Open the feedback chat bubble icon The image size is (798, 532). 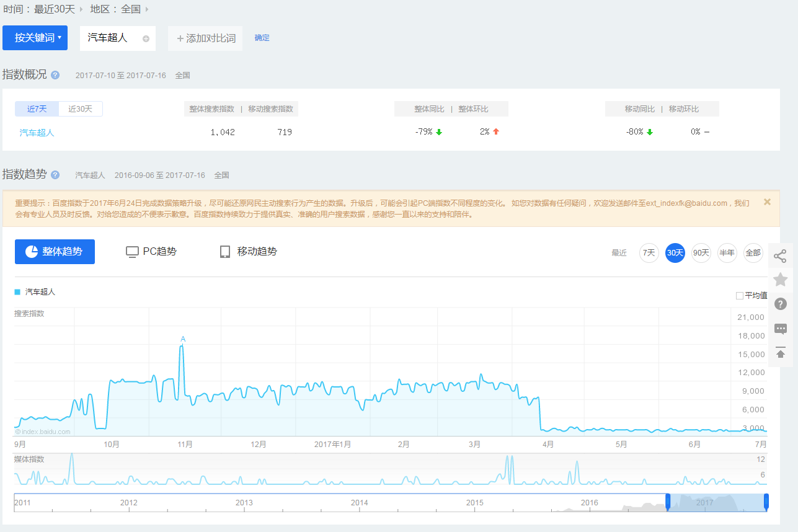(780, 329)
